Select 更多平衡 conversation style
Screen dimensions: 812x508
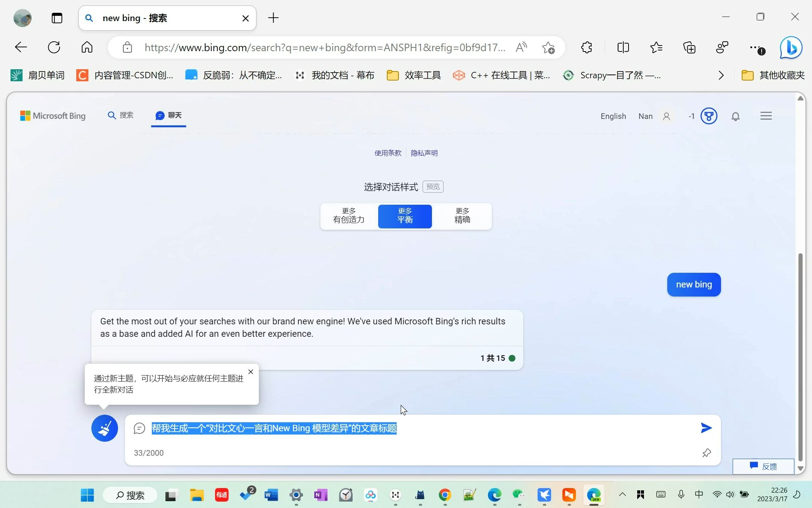pos(405,216)
